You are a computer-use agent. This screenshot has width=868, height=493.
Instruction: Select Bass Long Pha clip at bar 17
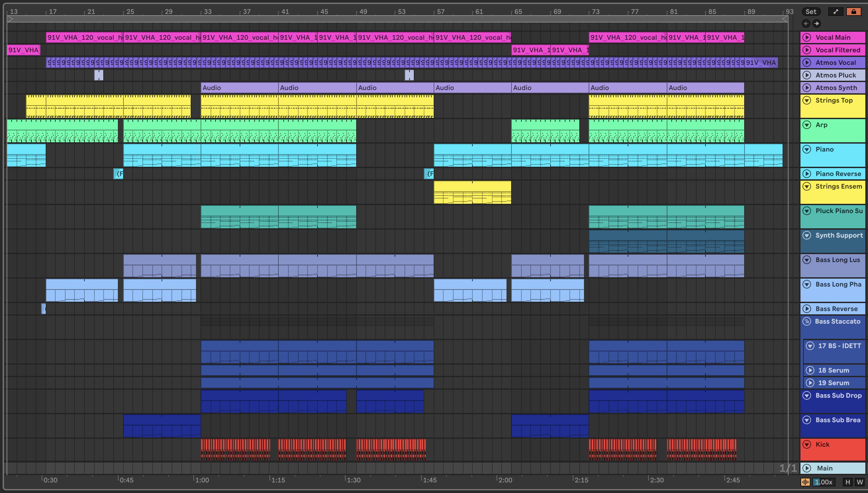(x=82, y=290)
